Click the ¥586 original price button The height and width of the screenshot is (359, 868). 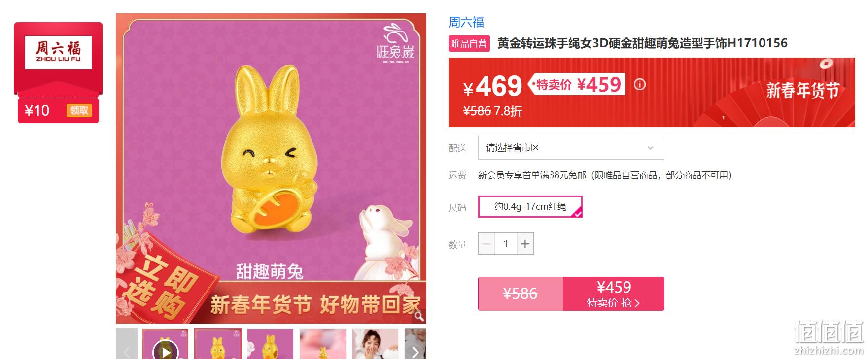(521, 294)
